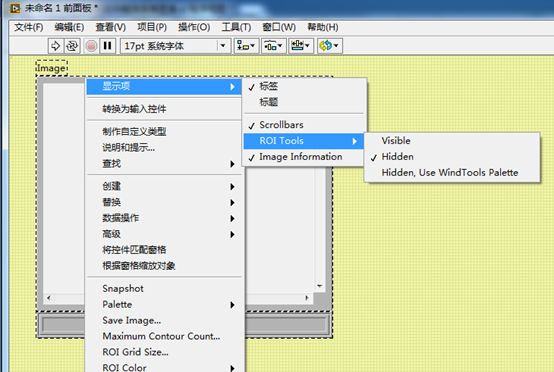
Task: Toggle the Image Information checked item
Action: coord(304,157)
